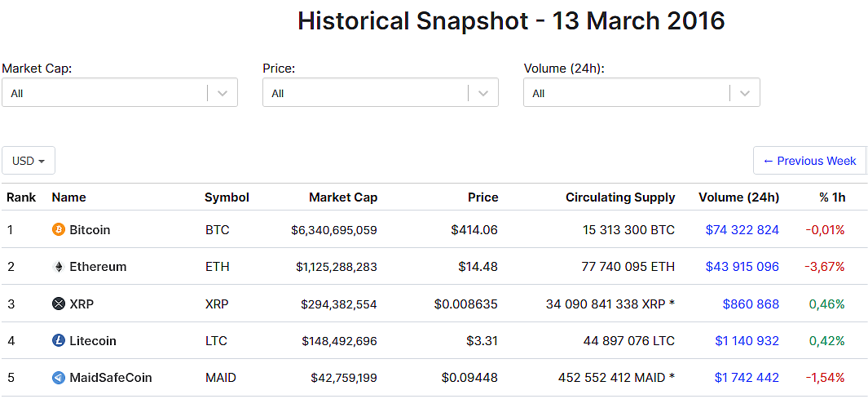Click the Historical Snapshot page heading

click(511, 21)
